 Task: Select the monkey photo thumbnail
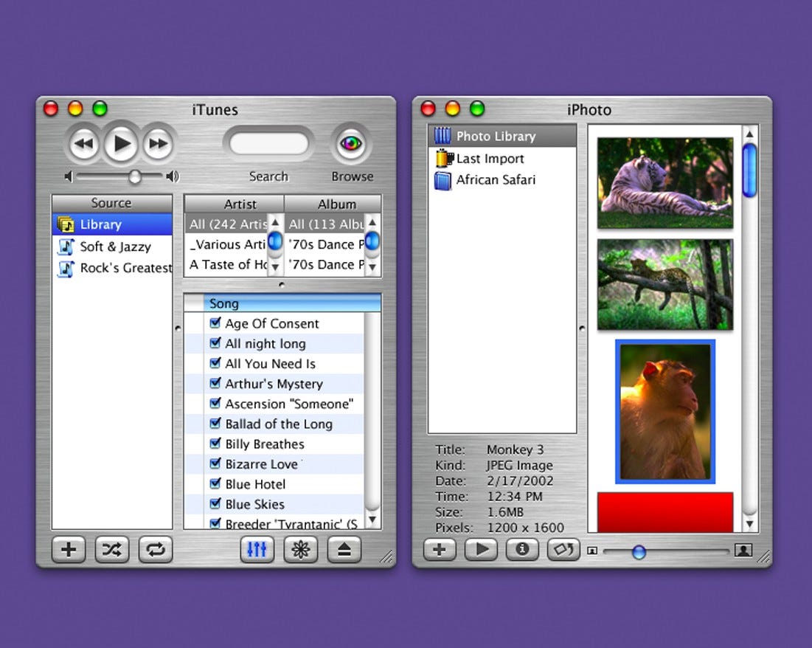(x=665, y=412)
